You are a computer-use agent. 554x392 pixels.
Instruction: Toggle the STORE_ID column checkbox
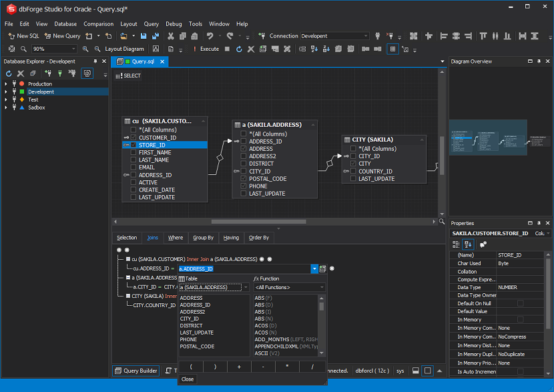point(133,144)
